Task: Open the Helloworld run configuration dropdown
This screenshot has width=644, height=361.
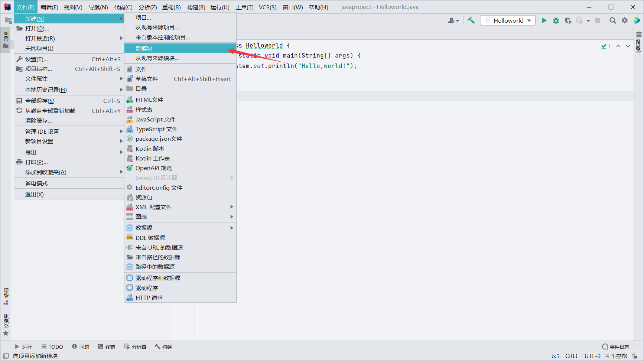Action: 508,20
